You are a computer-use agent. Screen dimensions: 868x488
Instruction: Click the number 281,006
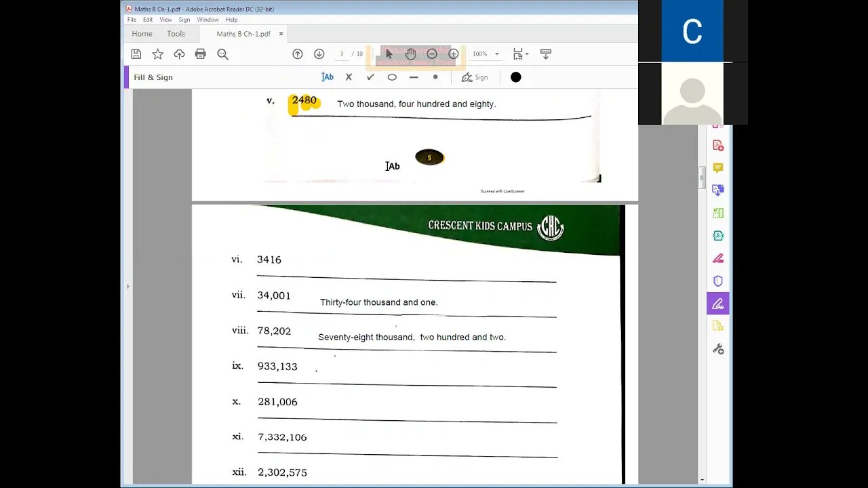pos(277,402)
